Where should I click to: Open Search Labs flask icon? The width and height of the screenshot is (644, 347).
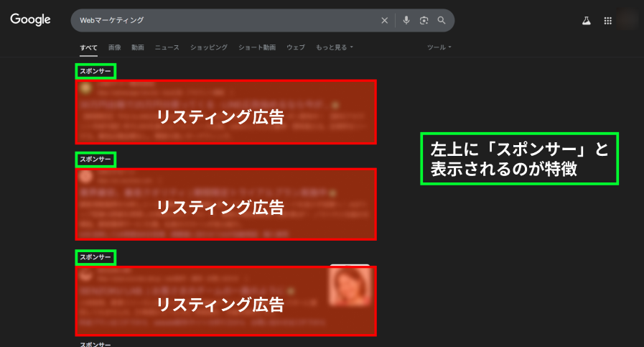pyautogui.click(x=587, y=21)
